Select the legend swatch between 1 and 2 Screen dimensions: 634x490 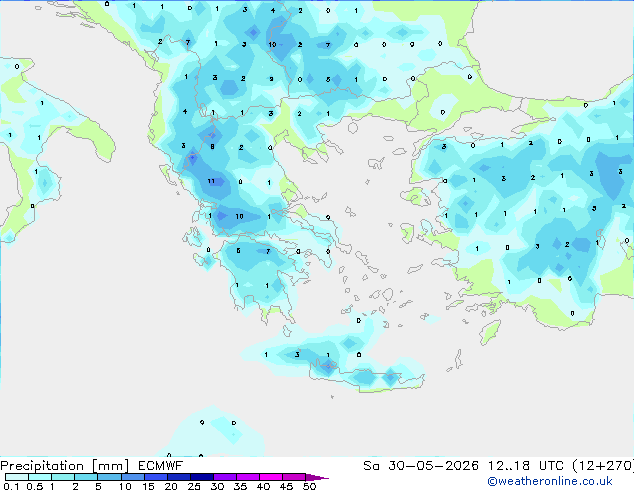(63, 477)
